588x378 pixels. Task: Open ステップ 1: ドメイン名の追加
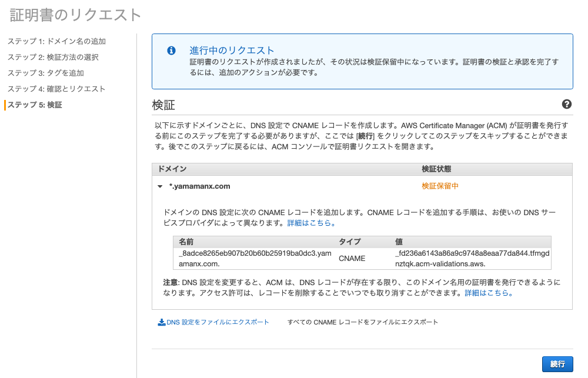coord(56,41)
